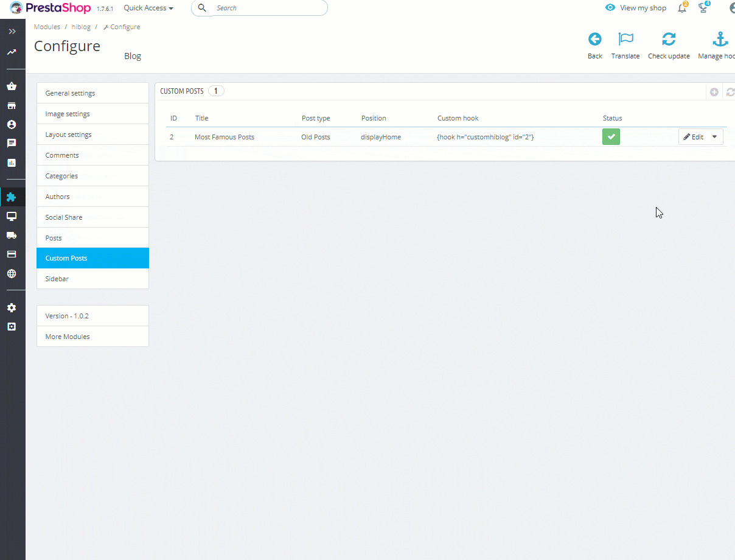735x560 pixels.
Task: Click the Version - 1.0.2 item
Action: [x=92, y=316]
